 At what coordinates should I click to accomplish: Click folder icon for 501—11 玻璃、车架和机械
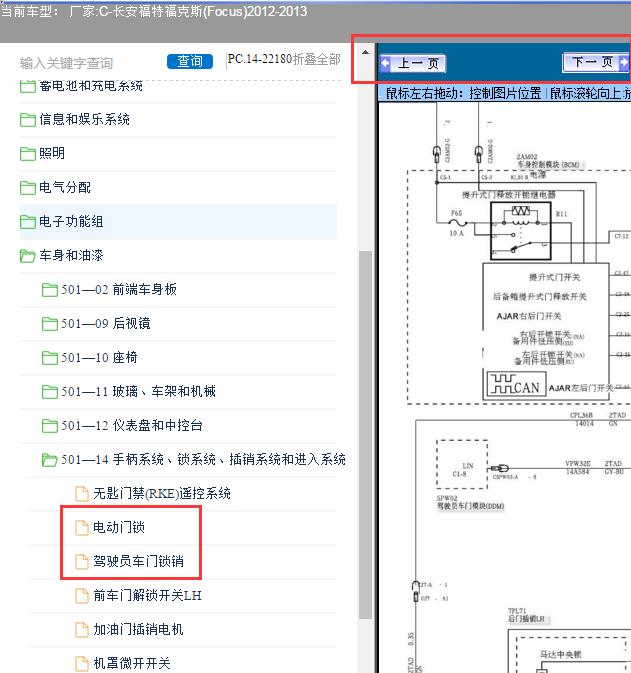(x=50, y=391)
